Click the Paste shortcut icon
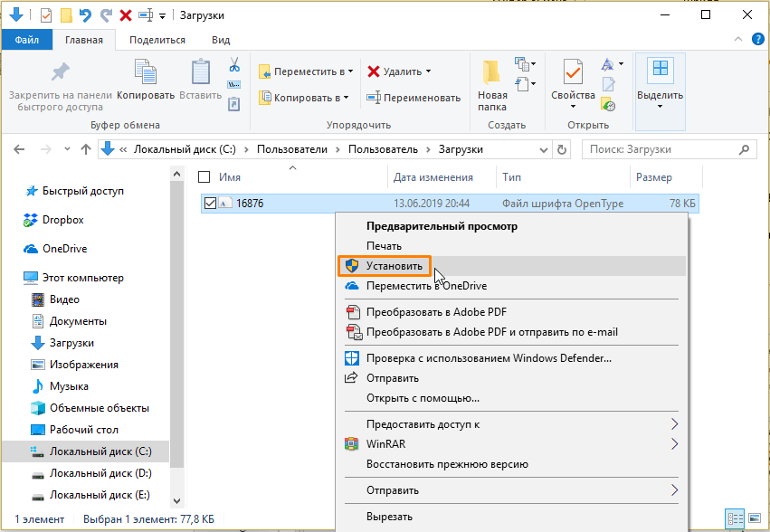Screen dimensions: 770x532 233,104
